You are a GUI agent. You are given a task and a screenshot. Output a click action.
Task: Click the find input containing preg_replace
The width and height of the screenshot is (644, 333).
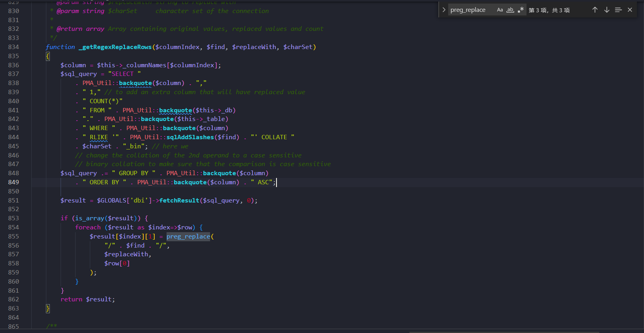(471, 10)
